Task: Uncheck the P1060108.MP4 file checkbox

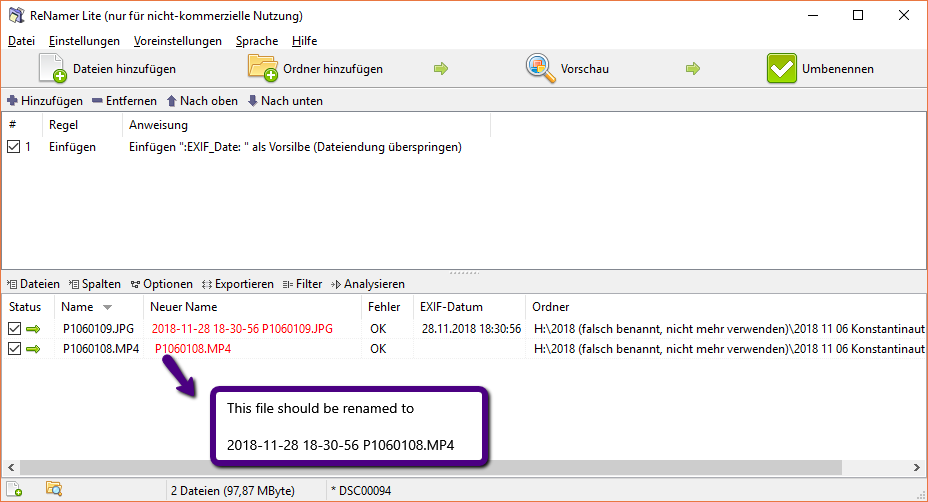Action: pos(14,349)
